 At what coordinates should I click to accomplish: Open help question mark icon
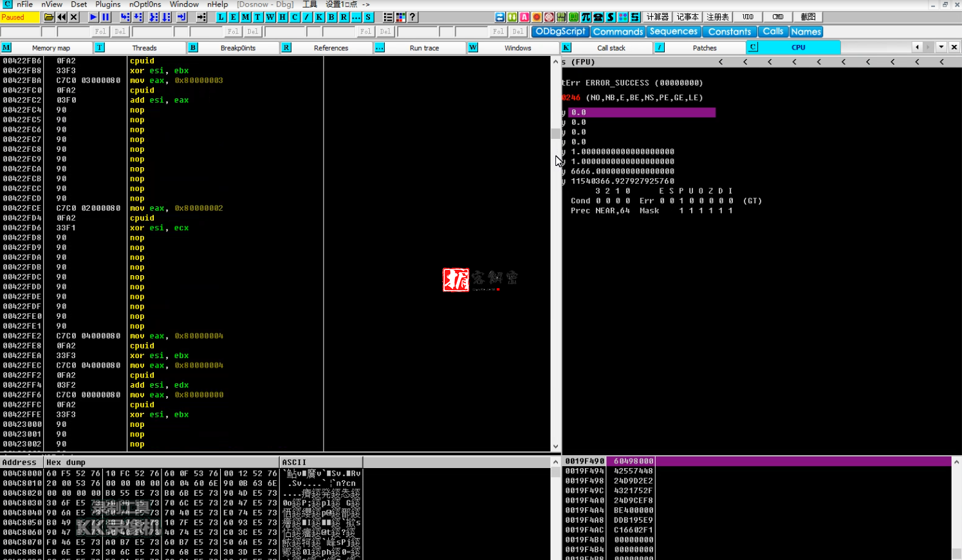tap(412, 17)
